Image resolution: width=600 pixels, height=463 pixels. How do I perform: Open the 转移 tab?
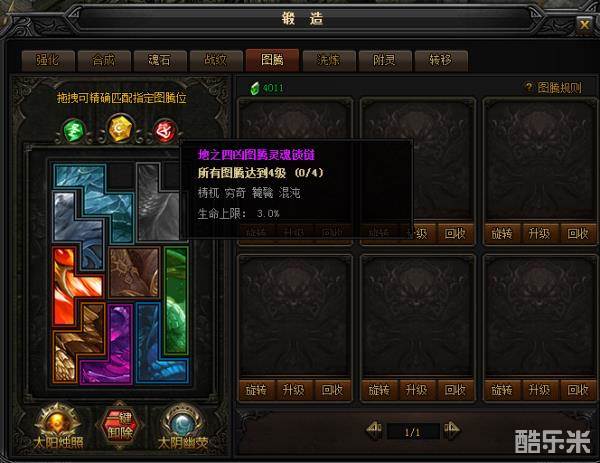(441, 60)
